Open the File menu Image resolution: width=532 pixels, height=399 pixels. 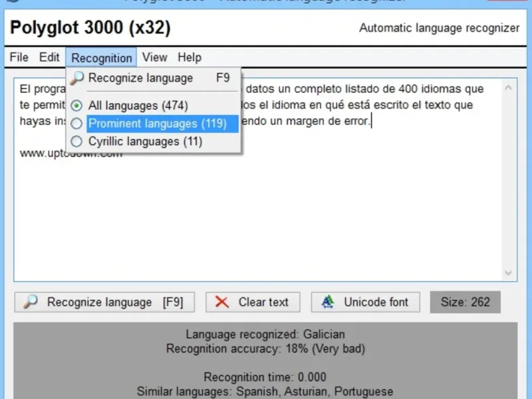click(19, 57)
